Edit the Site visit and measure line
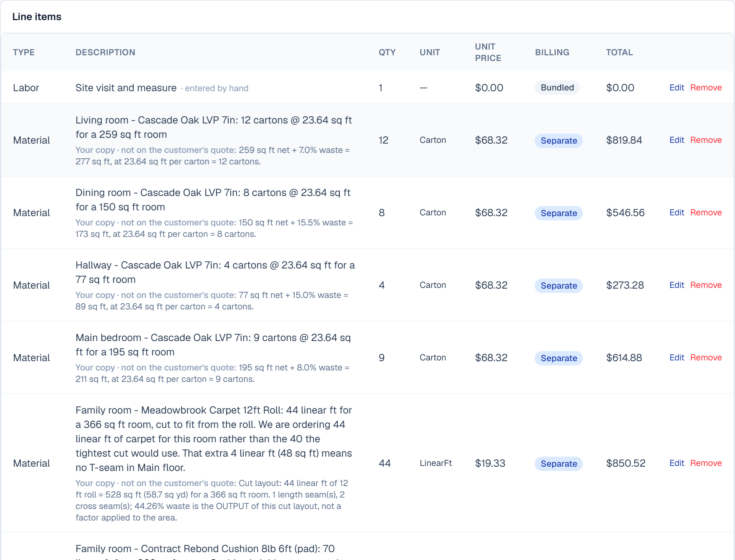 [677, 88]
